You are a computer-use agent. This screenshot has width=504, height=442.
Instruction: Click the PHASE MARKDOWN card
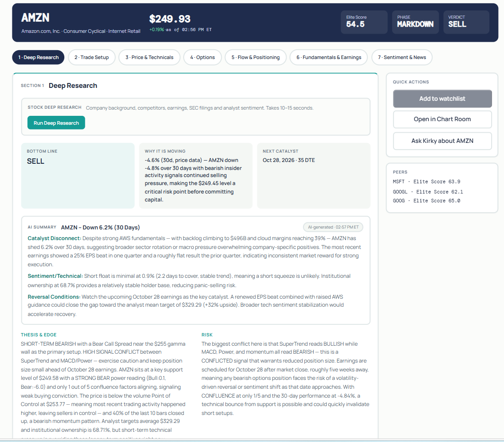[x=415, y=22]
